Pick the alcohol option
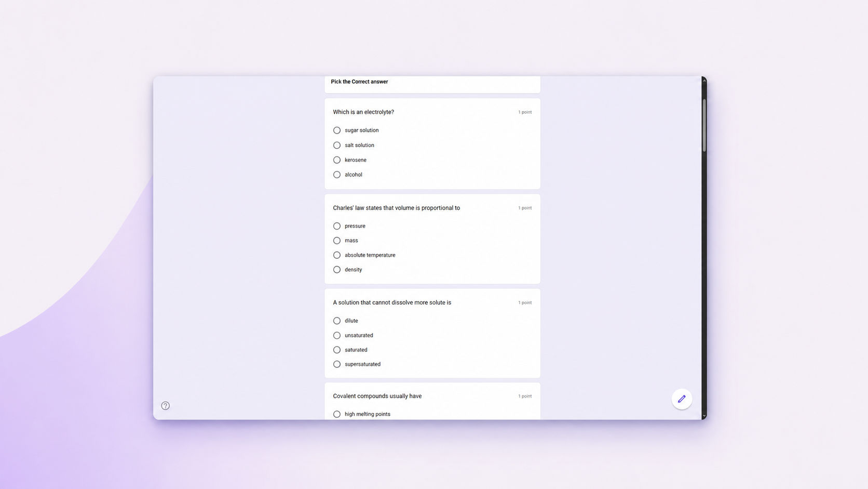 tap(337, 175)
